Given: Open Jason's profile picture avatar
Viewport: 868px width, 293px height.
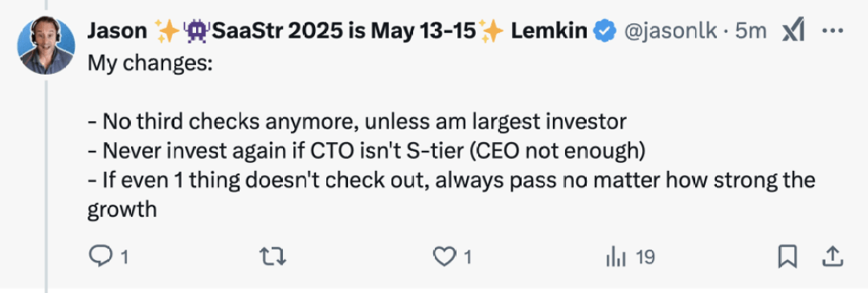Looking at the screenshot, I should 47,47.
